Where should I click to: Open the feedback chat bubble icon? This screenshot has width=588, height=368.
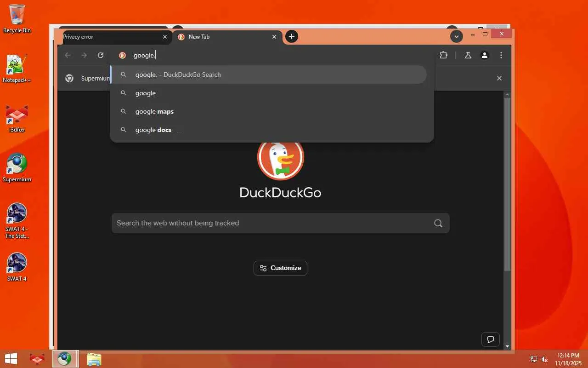(491, 339)
